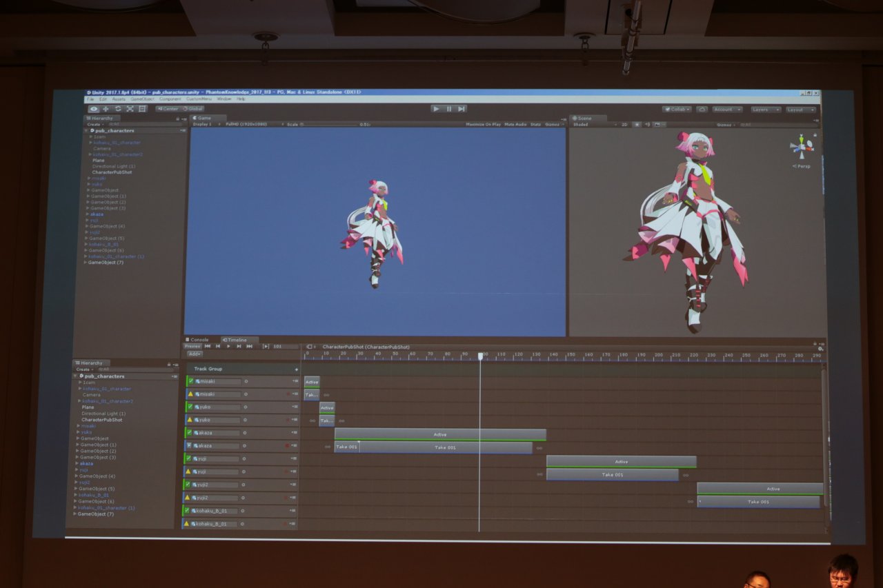883x588 pixels.
Task: Toggle the Global handle rotation button
Action: coord(192,109)
